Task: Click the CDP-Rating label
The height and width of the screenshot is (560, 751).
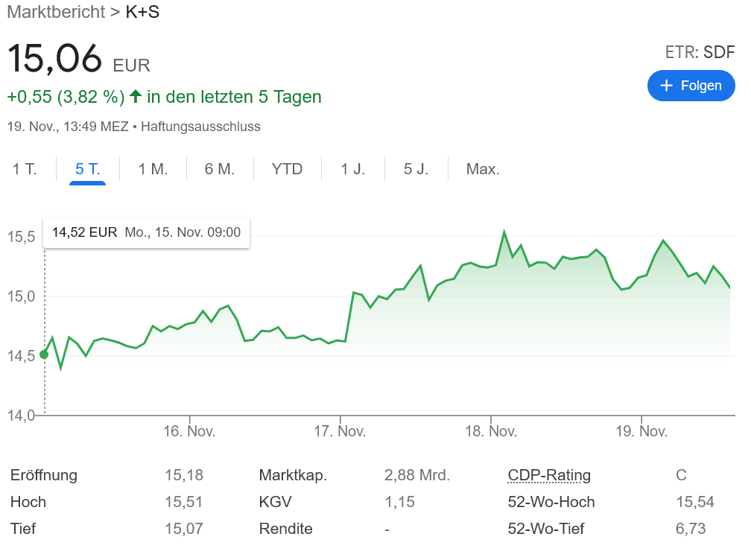Action: pyautogui.click(x=548, y=475)
